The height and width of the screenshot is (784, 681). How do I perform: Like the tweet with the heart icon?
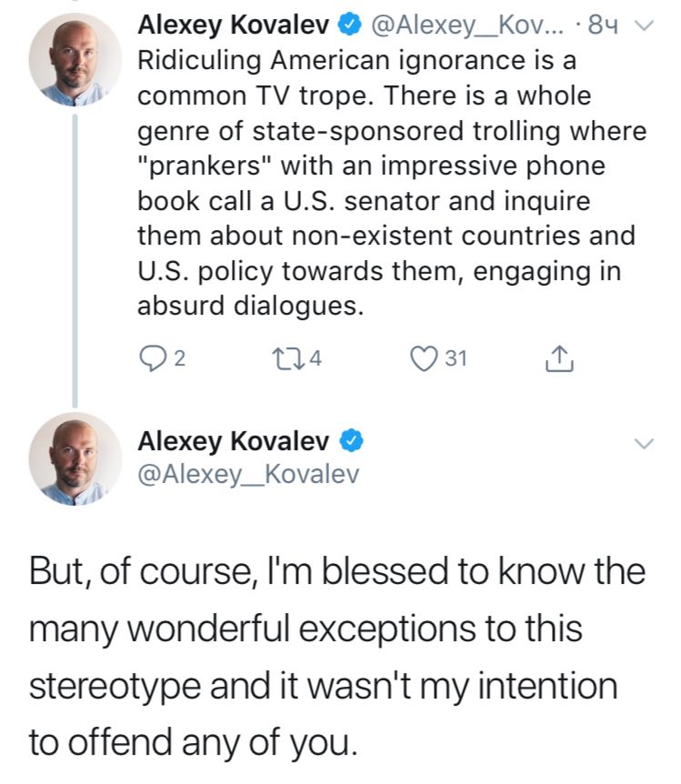click(x=424, y=359)
